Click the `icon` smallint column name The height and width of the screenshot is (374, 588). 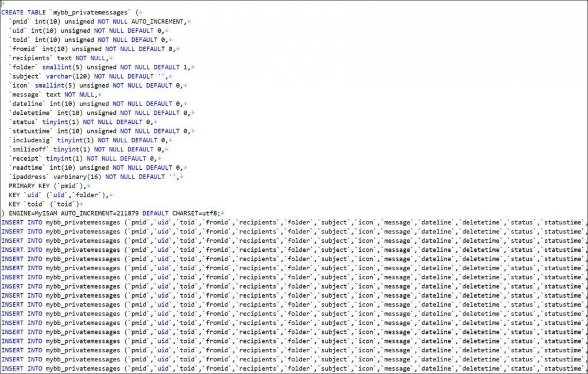point(20,85)
